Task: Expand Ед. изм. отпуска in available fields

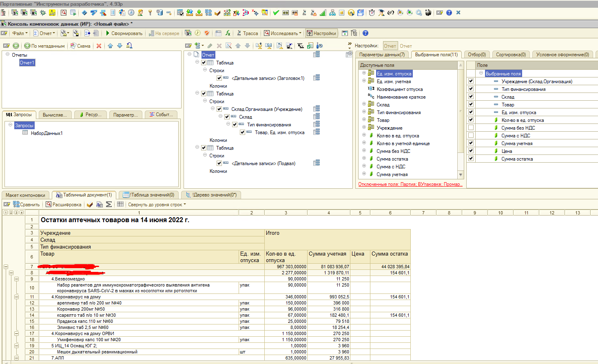Action: point(364,73)
